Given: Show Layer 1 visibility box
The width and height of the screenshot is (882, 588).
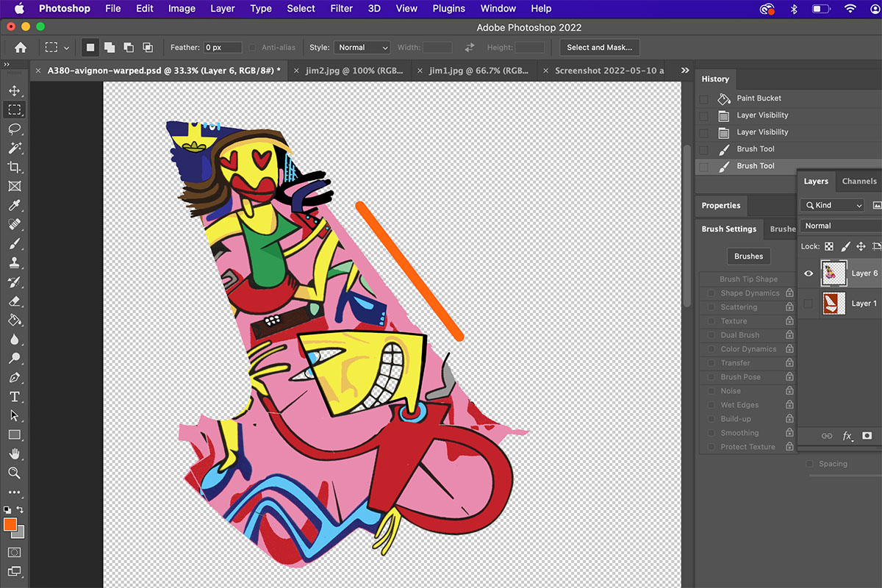Looking at the screenshot, I should (808, 304).
